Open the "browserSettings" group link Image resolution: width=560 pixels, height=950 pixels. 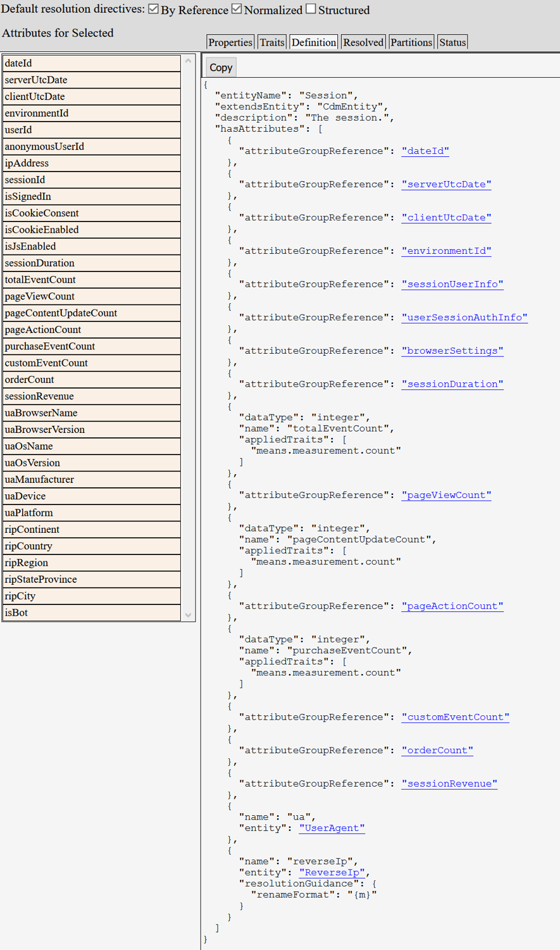(452, 351)
